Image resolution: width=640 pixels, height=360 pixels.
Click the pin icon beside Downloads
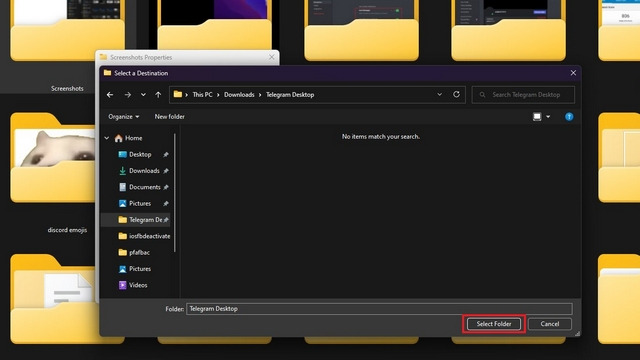[x=166, y=171]
